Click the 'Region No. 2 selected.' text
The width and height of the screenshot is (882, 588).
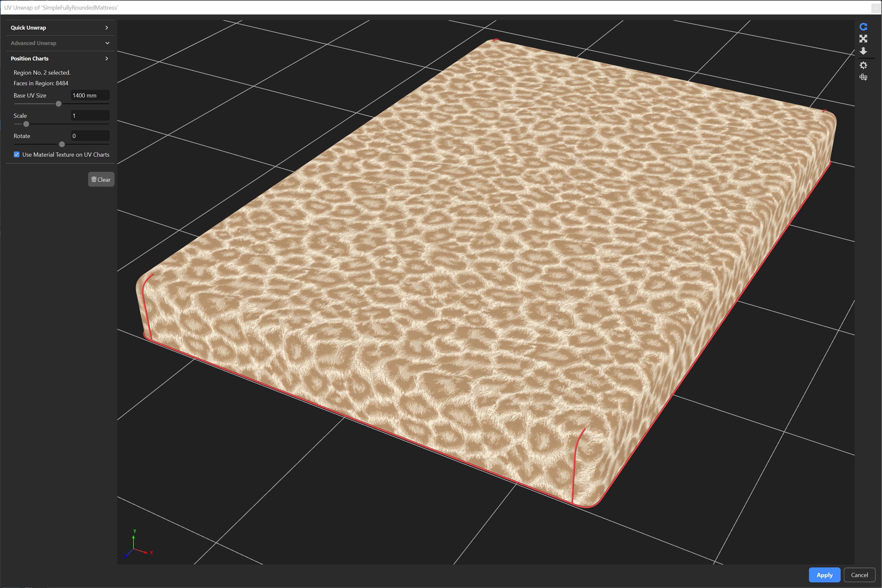(x=42, y=73)
